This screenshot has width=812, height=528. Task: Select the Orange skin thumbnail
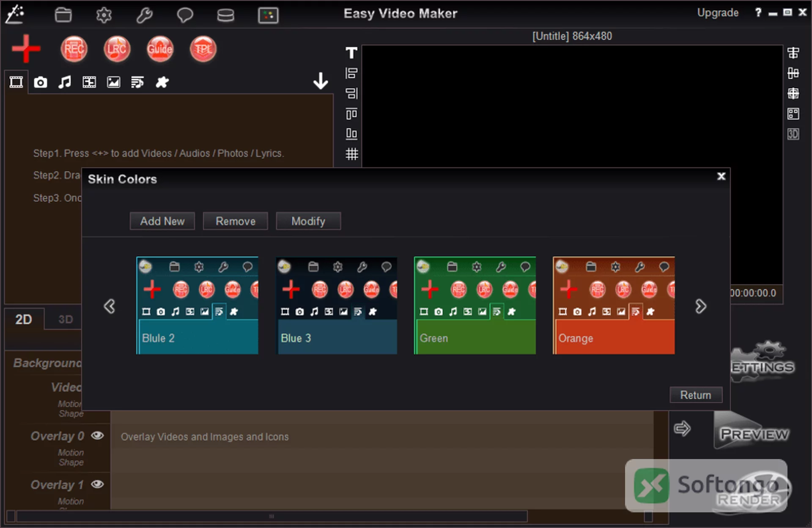pyautogui.click(x=614, y=305)
